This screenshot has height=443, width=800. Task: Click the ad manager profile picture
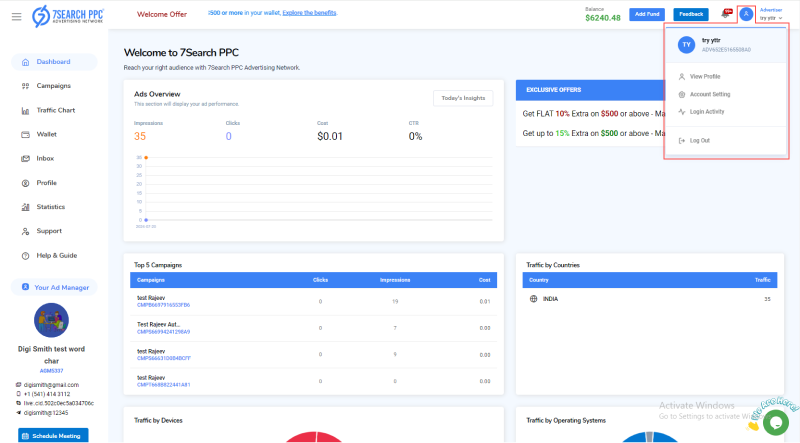click(x=51, y=320)
